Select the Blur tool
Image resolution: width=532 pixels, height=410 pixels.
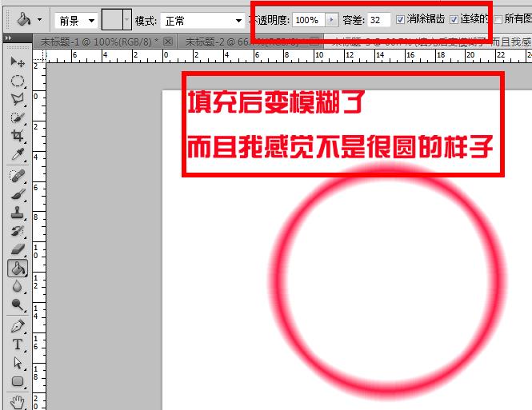(x=17, y=287)
